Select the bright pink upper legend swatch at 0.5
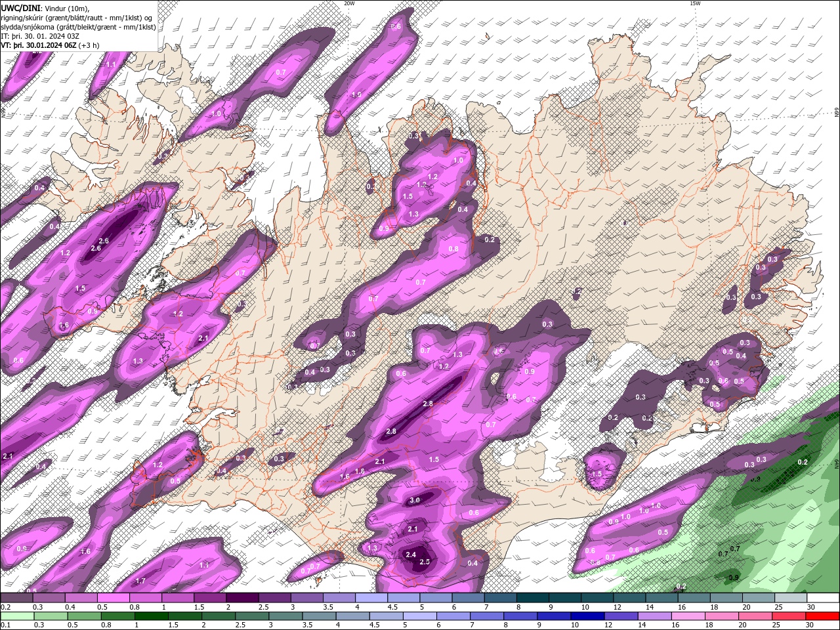The image size is (840, 630). click(x=114, y=598)
